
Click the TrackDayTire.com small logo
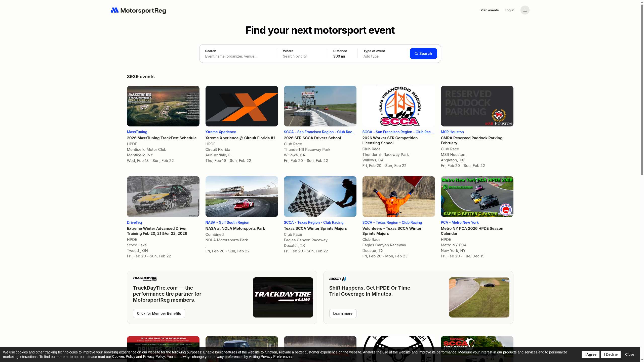click(145, 279)
